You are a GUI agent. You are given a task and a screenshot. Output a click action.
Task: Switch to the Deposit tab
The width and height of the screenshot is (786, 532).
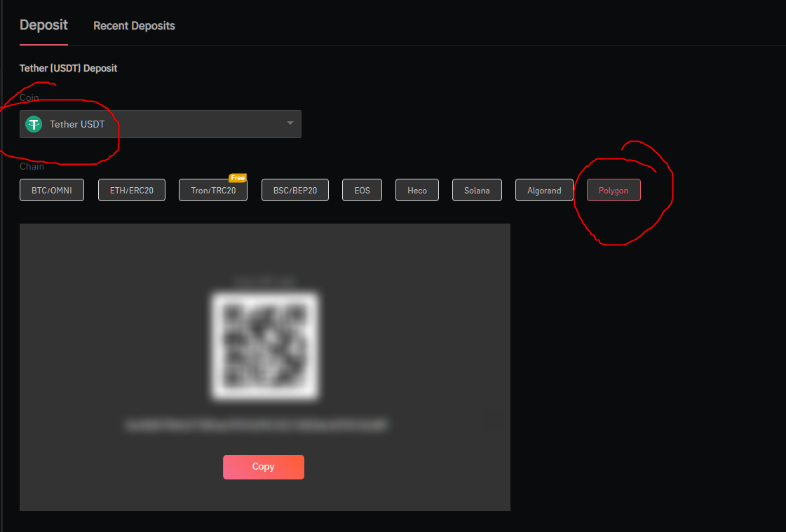43,25
